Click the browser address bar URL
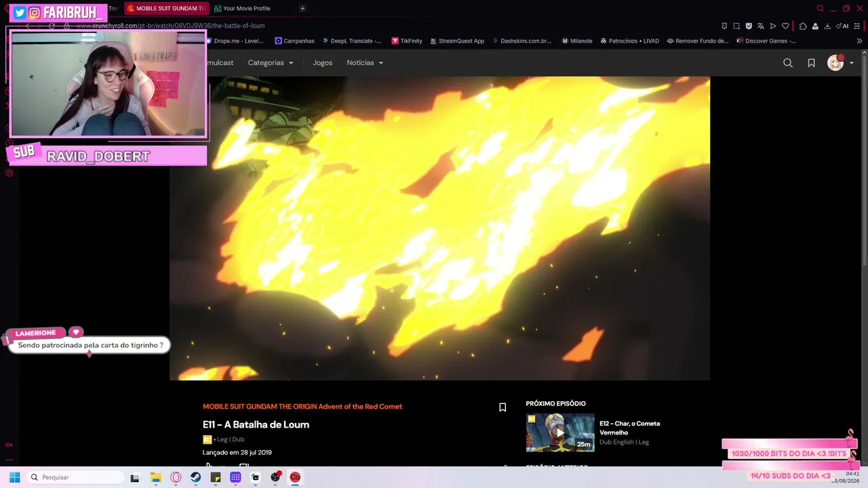This screenshot has height=488, width=868. (x=170, y=26)
